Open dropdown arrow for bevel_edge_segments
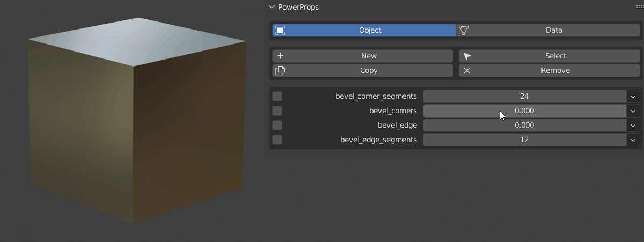 coord(633,140)
